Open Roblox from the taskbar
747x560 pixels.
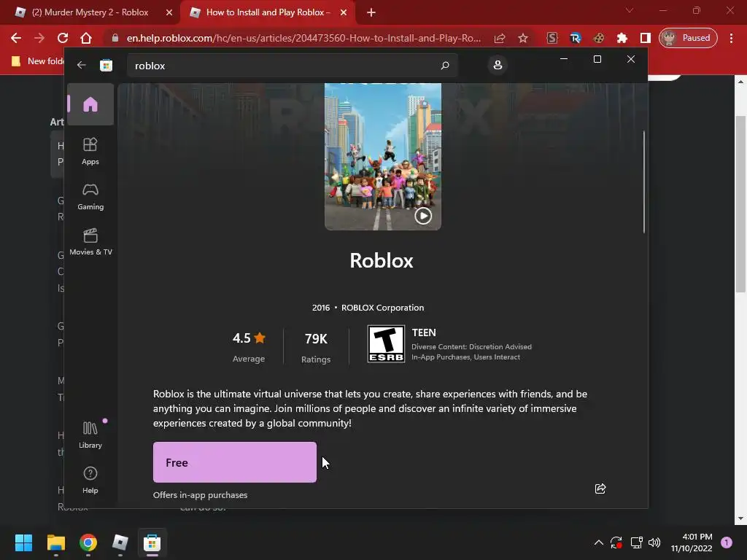120,542
